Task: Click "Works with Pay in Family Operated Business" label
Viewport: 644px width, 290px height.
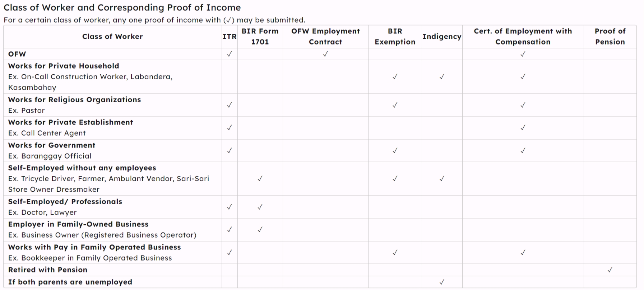Action: pyautogui.click(x=94, y=247)
